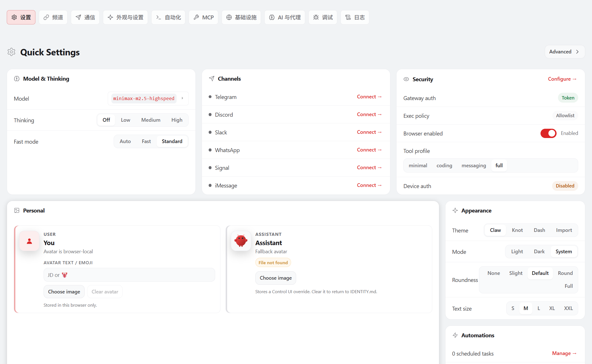Screen dimensions: 592x364
Task: Click the gear icon in the 设置 tab
Action: 14,17
